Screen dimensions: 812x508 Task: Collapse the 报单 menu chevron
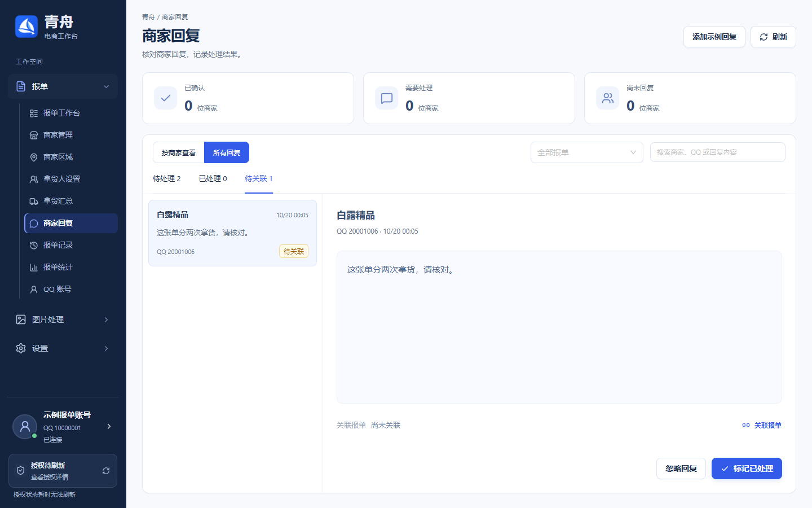tap(107, 86)
